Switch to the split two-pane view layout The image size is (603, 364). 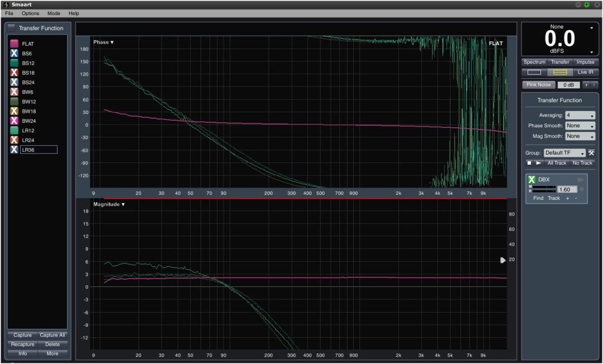coord(559,72)
